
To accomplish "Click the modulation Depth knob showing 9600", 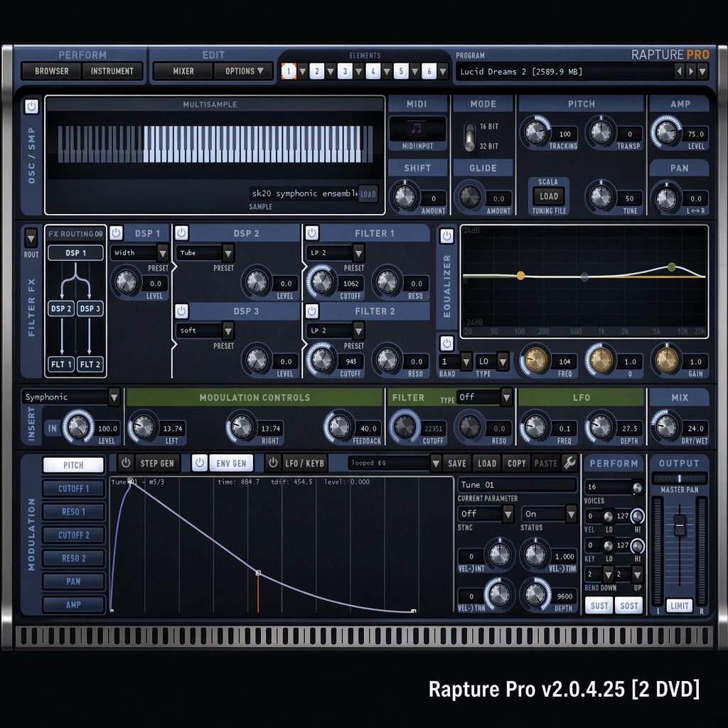I will 535,594.
